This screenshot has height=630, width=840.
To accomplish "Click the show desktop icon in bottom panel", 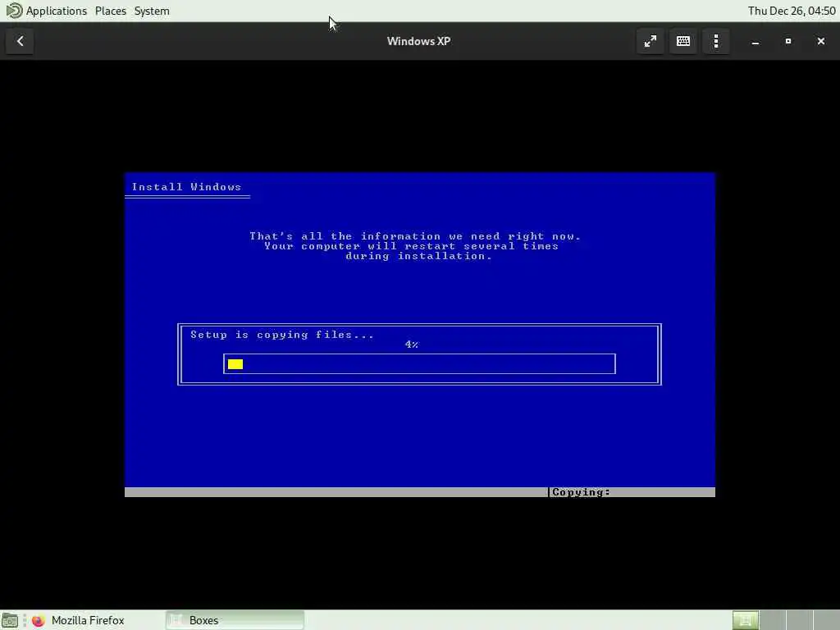I will pos(10,620).
